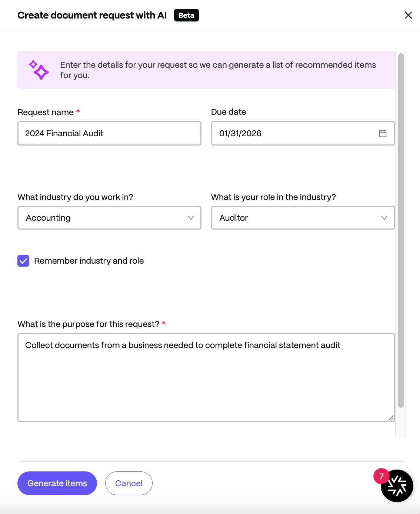Click the Beta badge next to the title
Screen dimensions: 420x514
pos(186,15)
